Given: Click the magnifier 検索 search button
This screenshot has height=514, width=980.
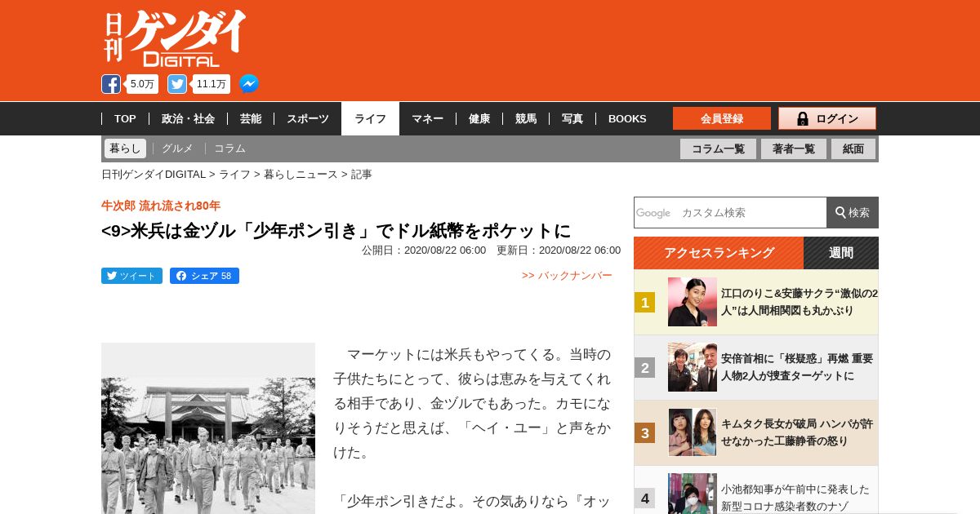Looking at the screenshot, I should point(853,212).
